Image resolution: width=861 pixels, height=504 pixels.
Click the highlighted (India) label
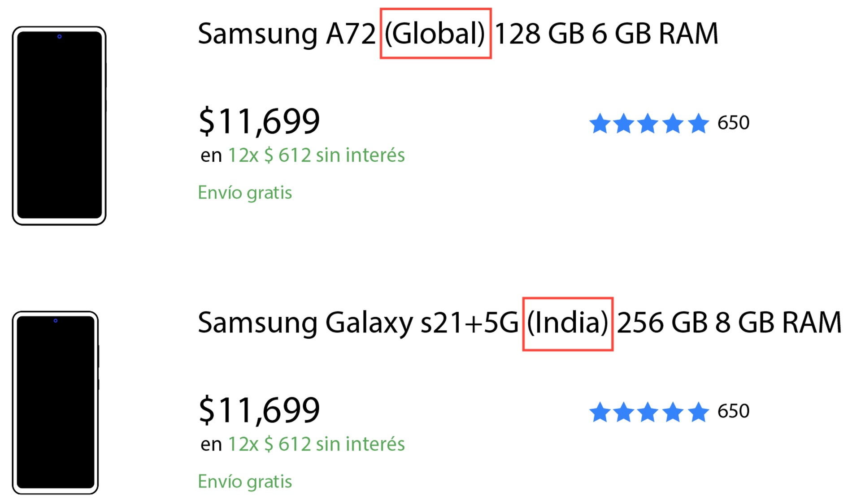pyautogui.click(x=567, y=323)
